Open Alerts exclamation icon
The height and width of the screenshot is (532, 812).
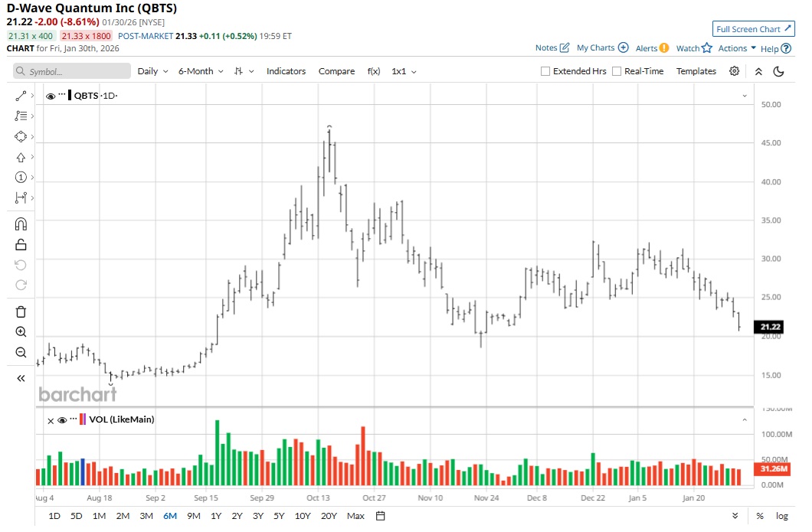click(x=664, y=48)
